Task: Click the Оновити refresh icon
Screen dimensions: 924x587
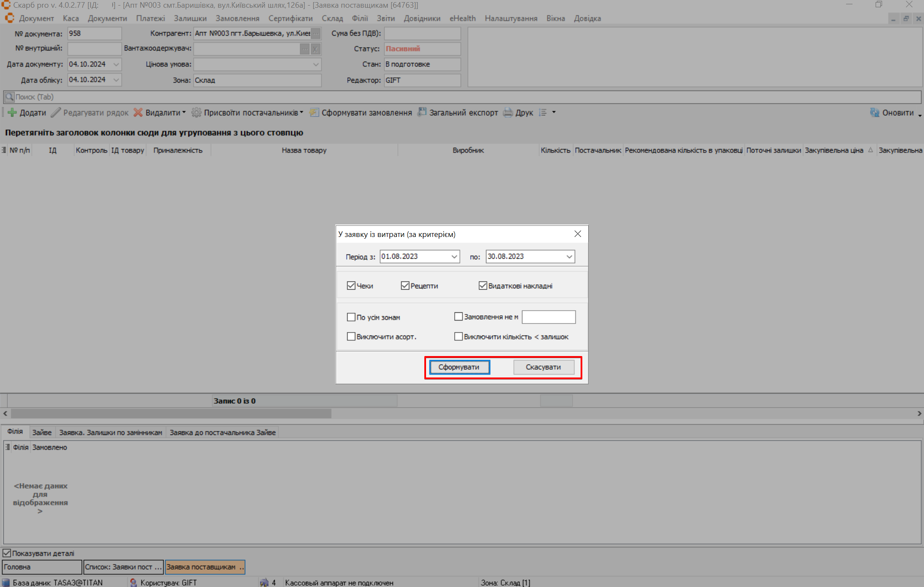Action: [874, 113]
